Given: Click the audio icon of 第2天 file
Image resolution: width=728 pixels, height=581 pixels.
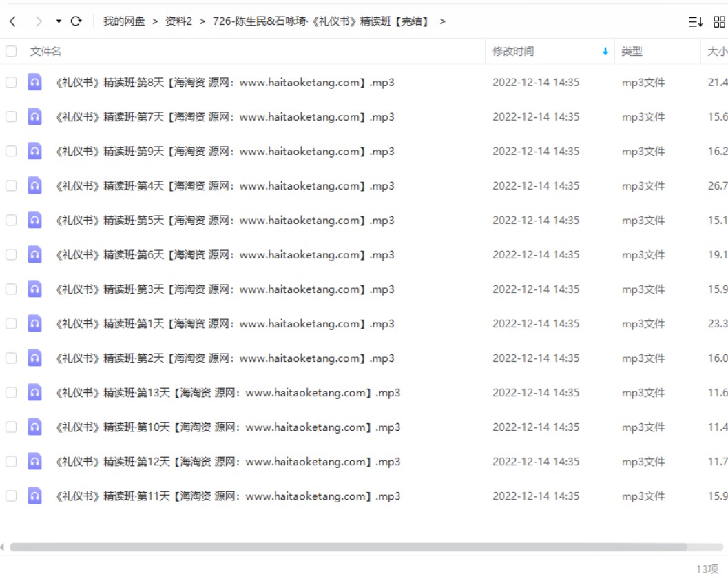Looking at the screenshot, I should click(x=35, y=358).
